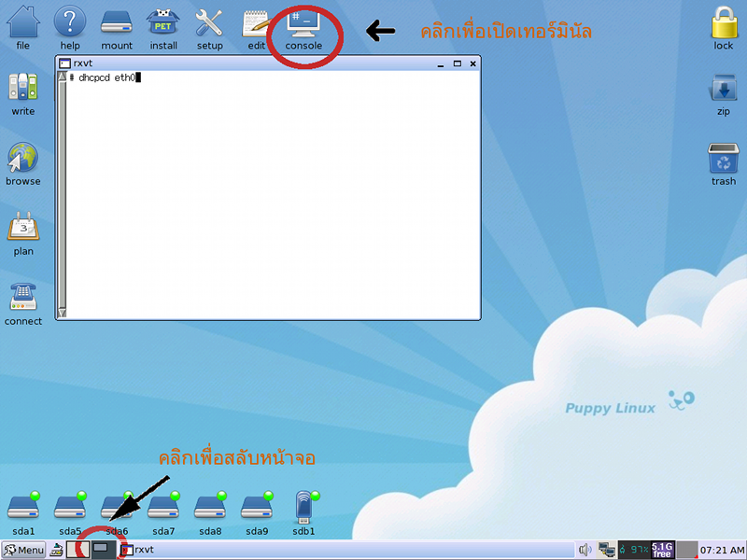Open the rxvt window menu icon in title bar

[64, 63]
